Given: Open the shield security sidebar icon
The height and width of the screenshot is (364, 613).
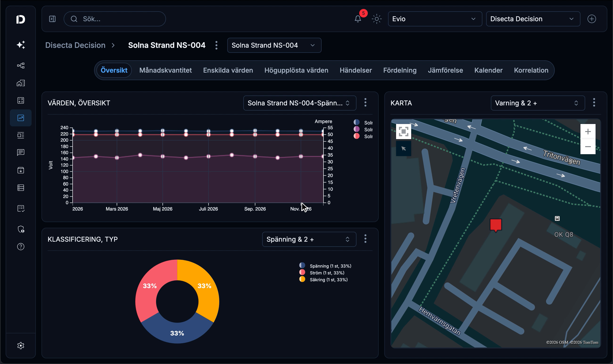Looking at the screenshot, I should pyautogui.click(x=21, y=229).
